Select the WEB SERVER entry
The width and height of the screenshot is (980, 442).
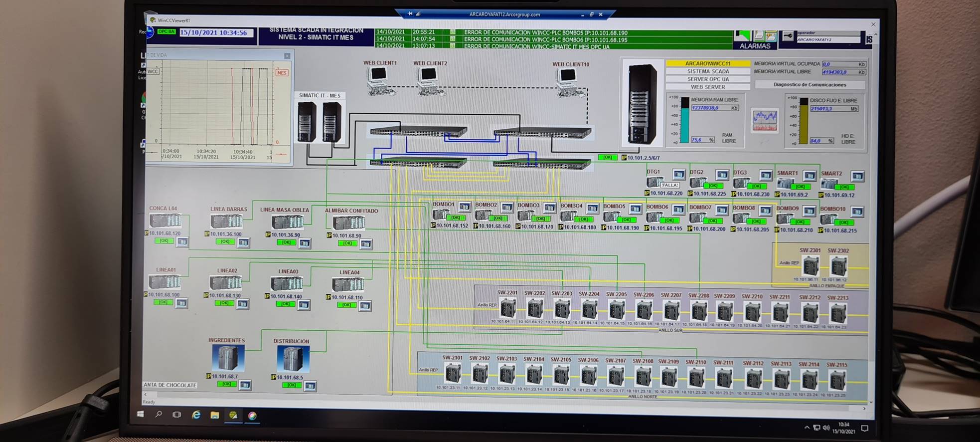tap(708, 87)
